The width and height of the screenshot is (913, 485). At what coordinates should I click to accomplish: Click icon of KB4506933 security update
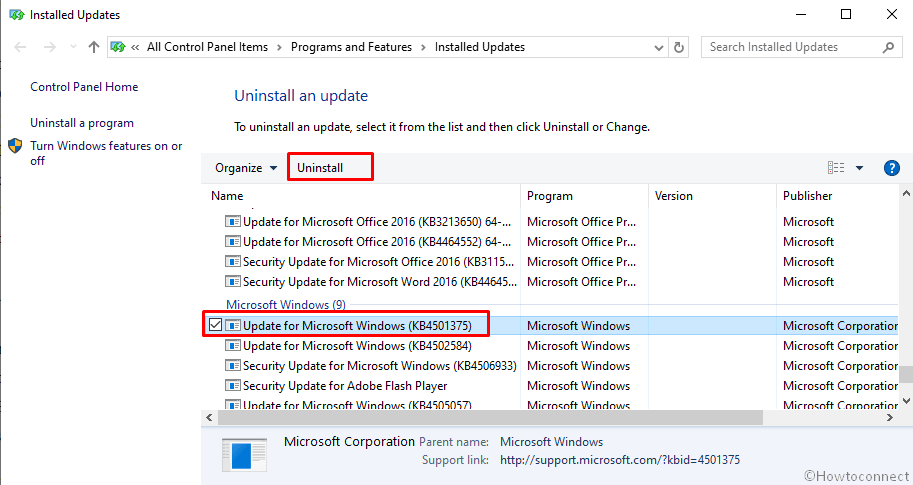click(x=233, y=366)
